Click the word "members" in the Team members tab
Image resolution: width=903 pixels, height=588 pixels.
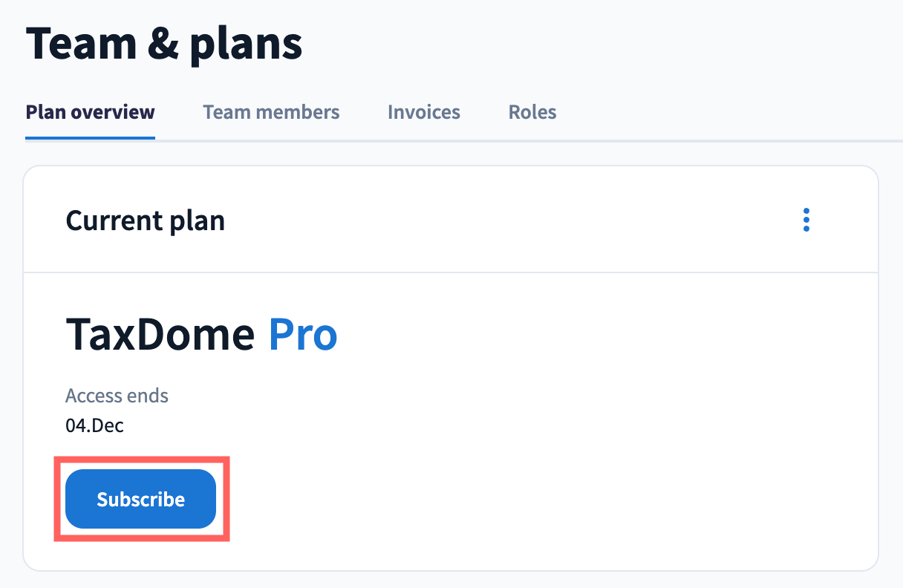click(295, 112)
